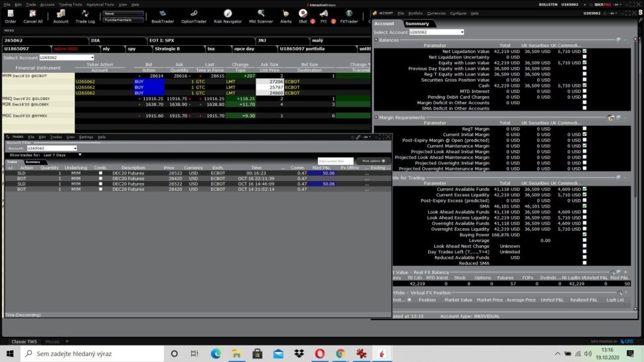Click the Margin Requirements help icon
Screen dimensions: 644x362
tap(619, 117)
